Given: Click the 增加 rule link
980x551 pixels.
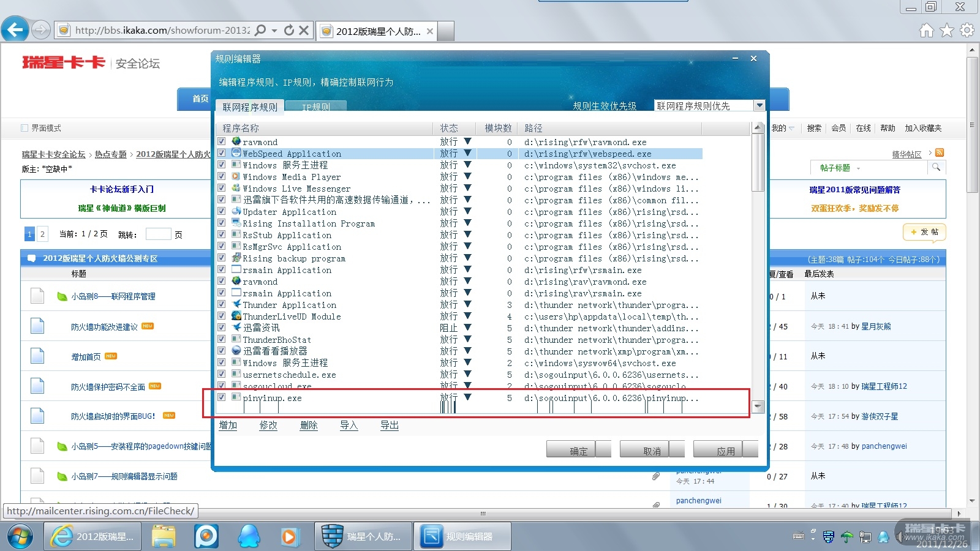Looking at the screenshot, I should 228,425.
